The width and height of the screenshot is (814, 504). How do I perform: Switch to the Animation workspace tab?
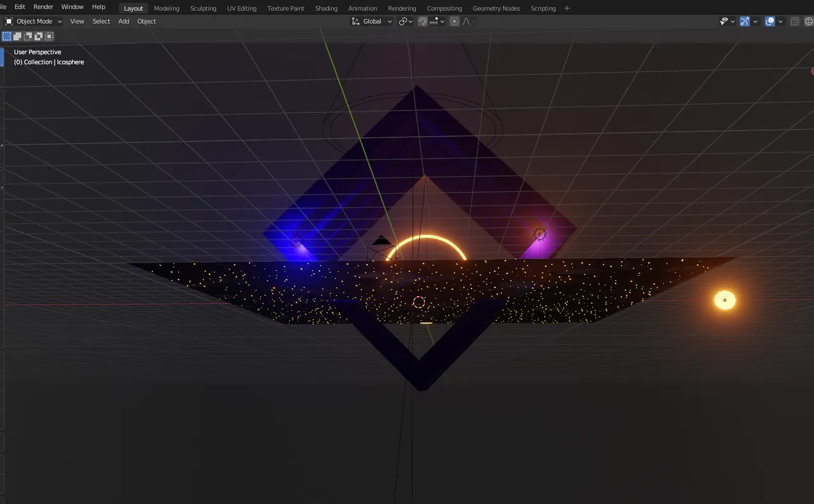tap(362, 8)
